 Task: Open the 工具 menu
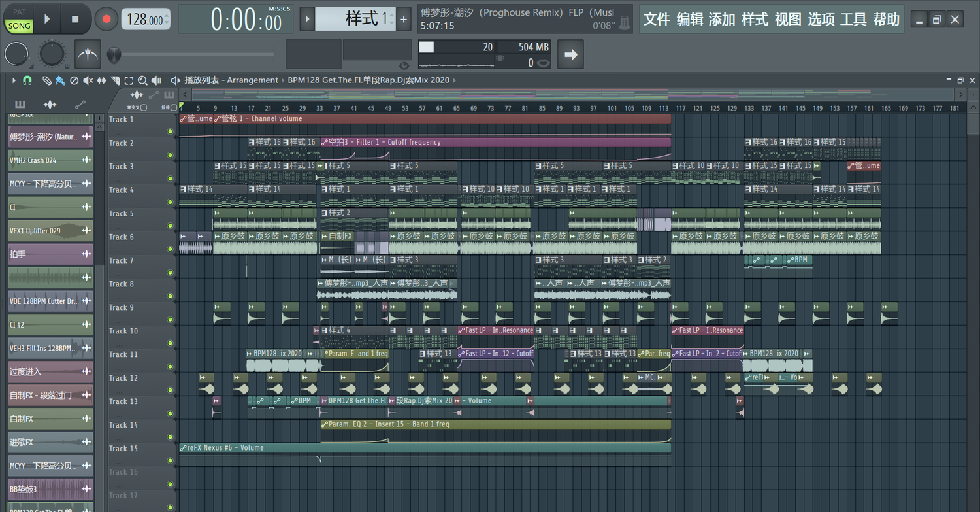853,20
